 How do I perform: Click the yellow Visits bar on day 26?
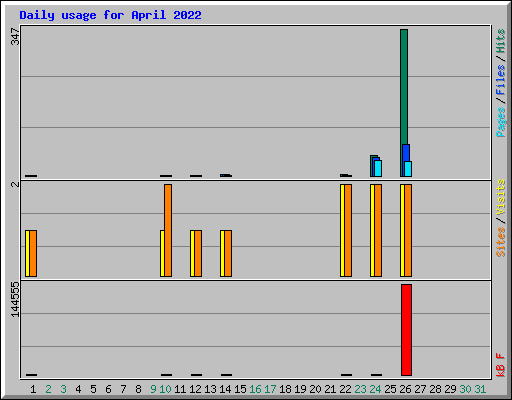point(402,230)
